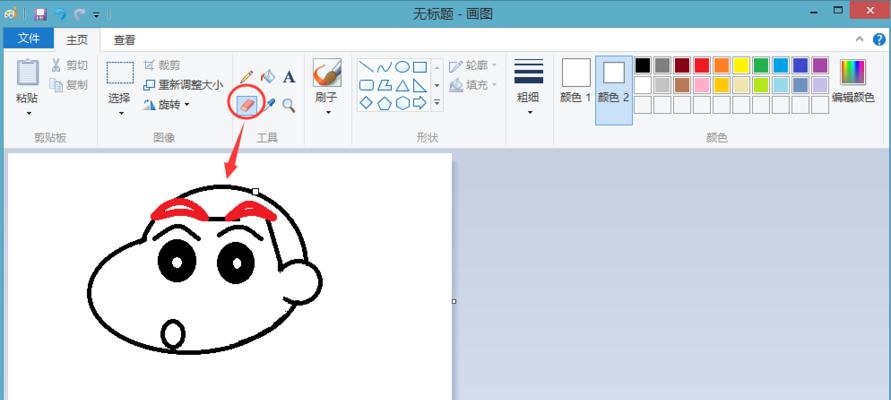The height and width of the screenshot is (400, 891).
Task: Select the Pentagon shape
Action: 384,103
